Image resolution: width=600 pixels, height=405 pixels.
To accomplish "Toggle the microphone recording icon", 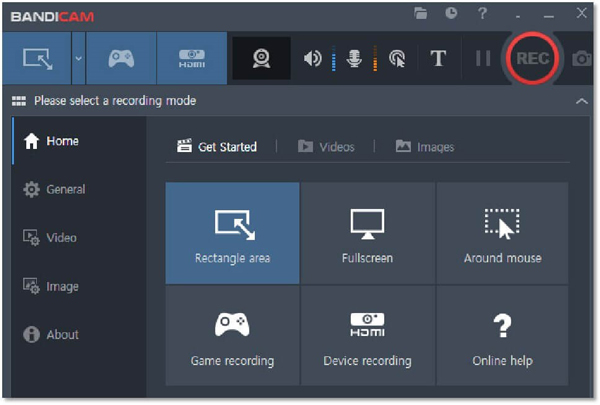I will [353, 59].
